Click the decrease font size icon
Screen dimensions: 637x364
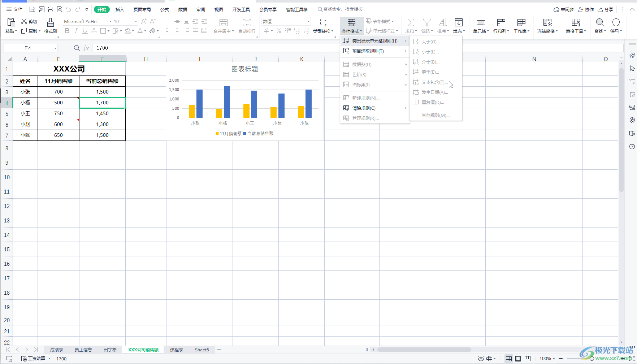[153, 21]
